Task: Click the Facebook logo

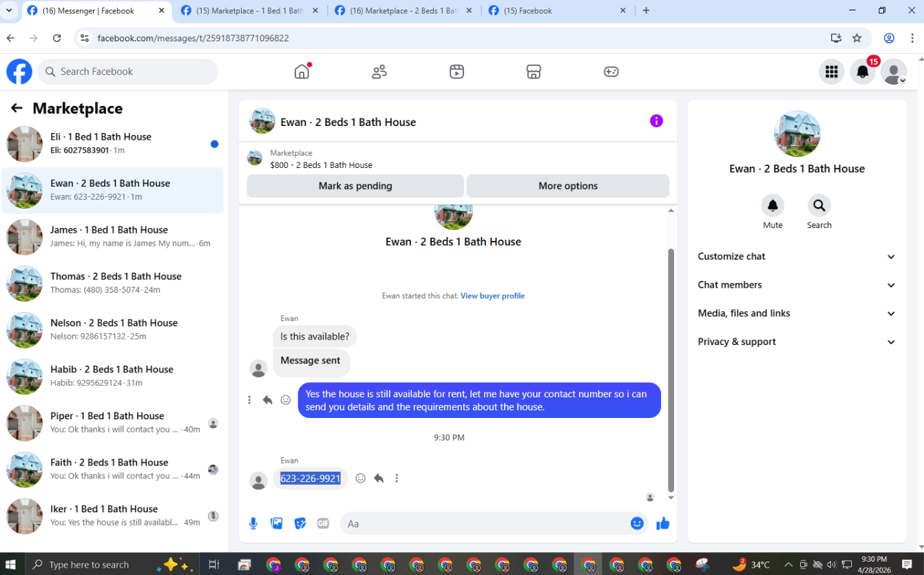Action: coord(19,72)
